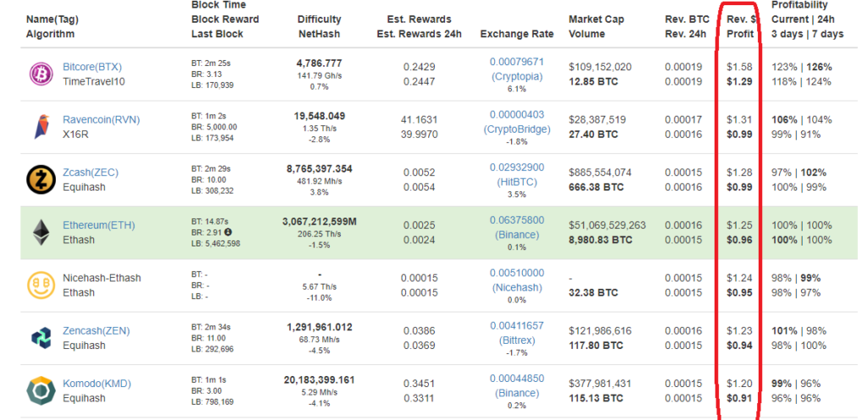868x420 pixels.
Task: Click the Rev. $ Profit column header
Action: [x=740, y=26]
